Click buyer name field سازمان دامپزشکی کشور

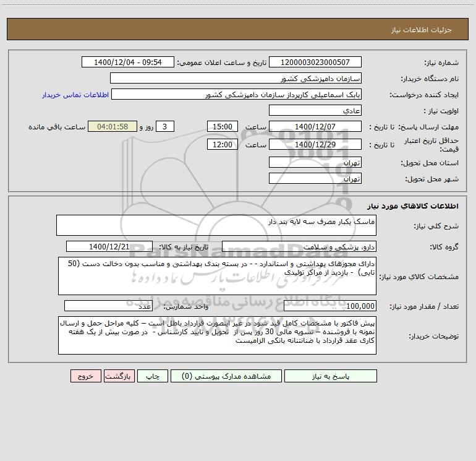pos(236,78)
